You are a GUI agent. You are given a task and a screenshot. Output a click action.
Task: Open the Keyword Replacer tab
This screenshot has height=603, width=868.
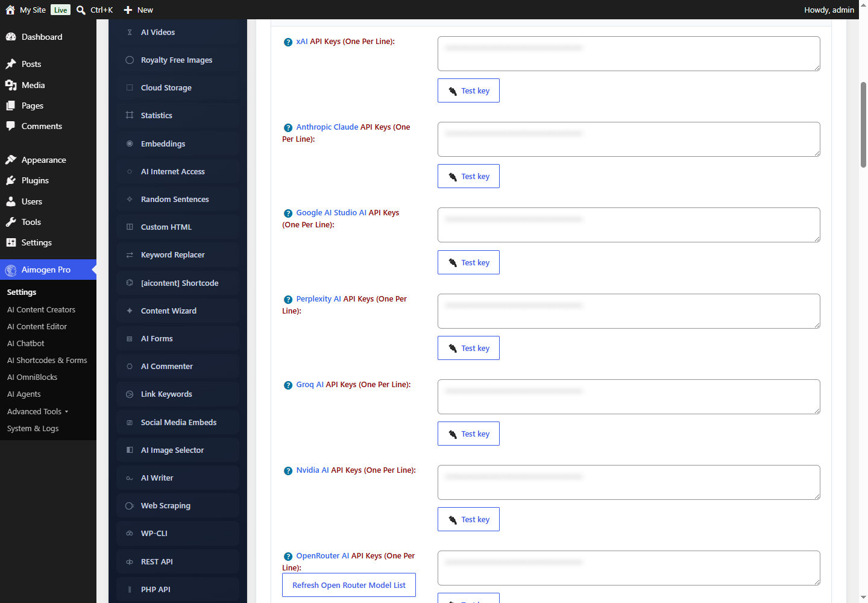pyautogui.click(x=178, y=255)
